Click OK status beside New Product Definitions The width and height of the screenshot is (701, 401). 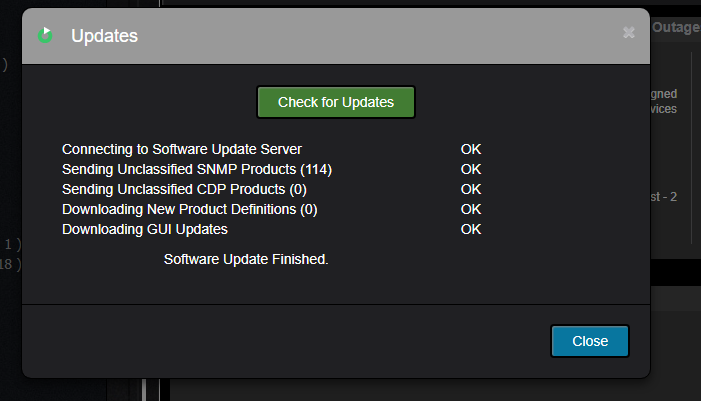pyautogui.click(x=471, y=209)
